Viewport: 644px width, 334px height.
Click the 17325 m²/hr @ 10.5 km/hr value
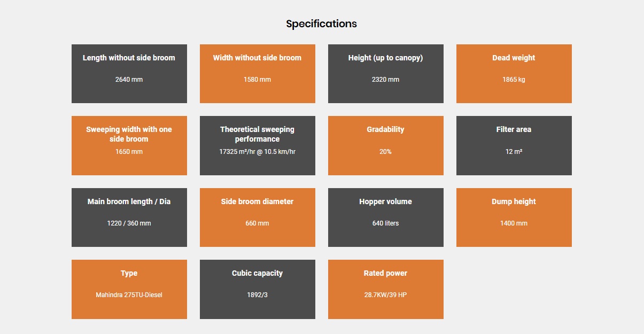point(258,152)
